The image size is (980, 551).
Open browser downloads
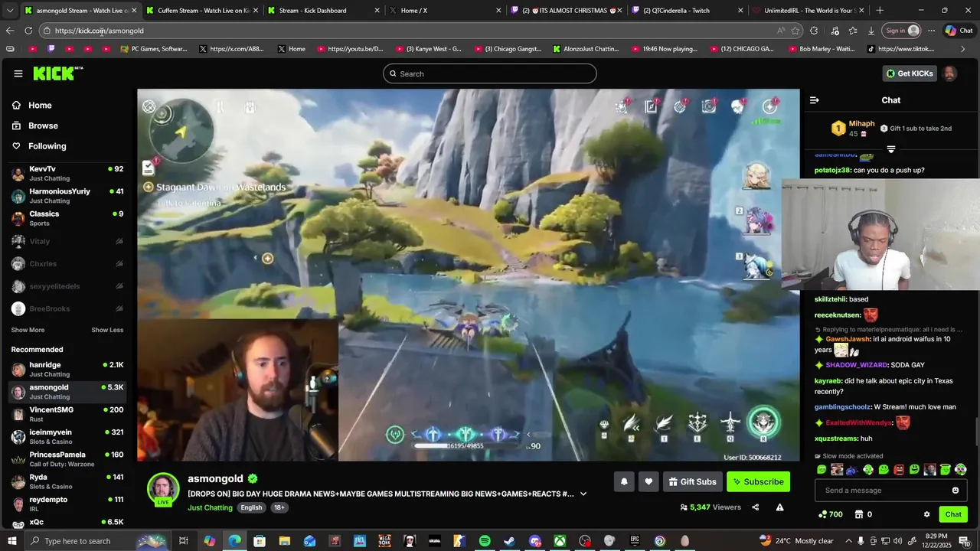[871, 31]
